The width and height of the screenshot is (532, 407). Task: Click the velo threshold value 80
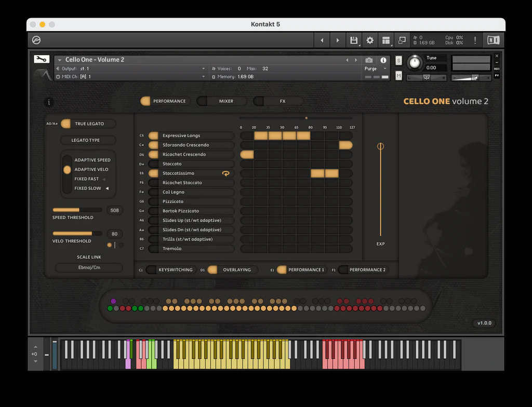pos(115,234)
